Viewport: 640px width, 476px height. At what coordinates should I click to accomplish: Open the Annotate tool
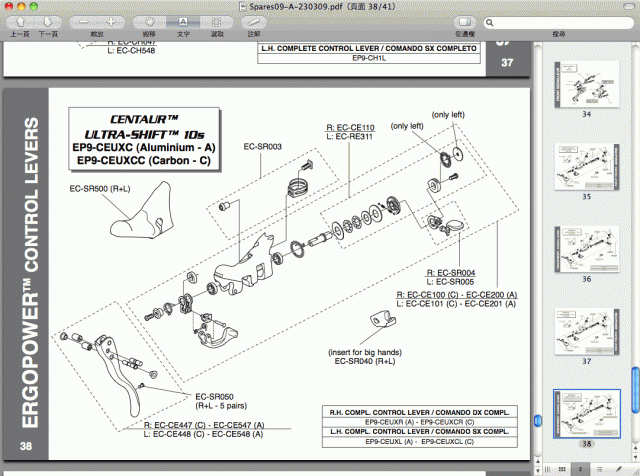(253, 22)
